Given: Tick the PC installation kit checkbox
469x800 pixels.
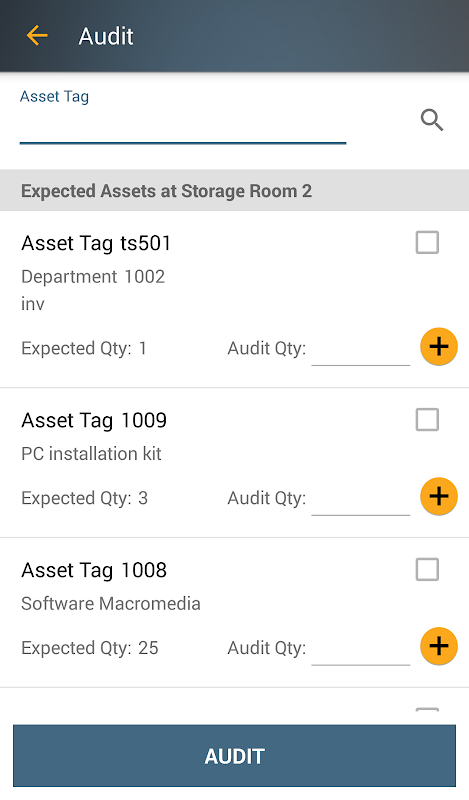Looking at the screenshot, I should pos(427,420).
